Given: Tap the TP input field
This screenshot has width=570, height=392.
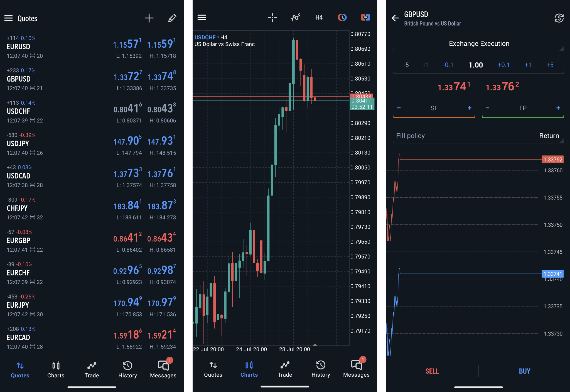Looking at the screenshot, I should pos(523,108).
